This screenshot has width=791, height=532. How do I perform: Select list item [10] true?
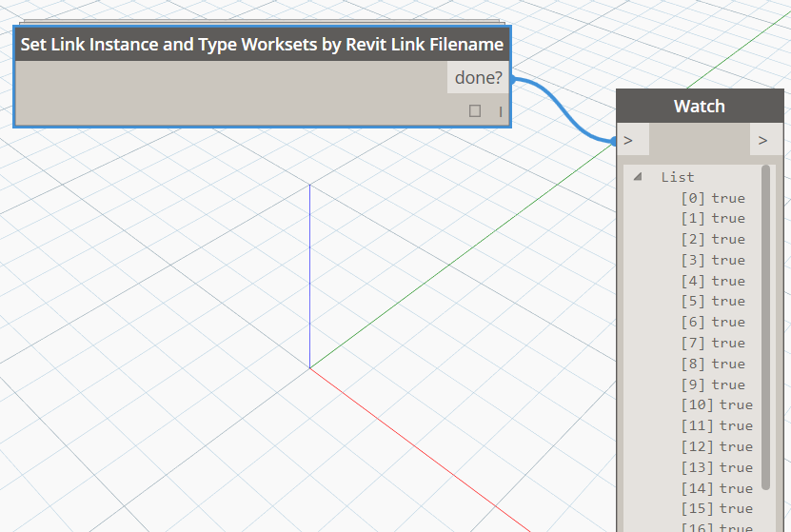click(717, 404)
